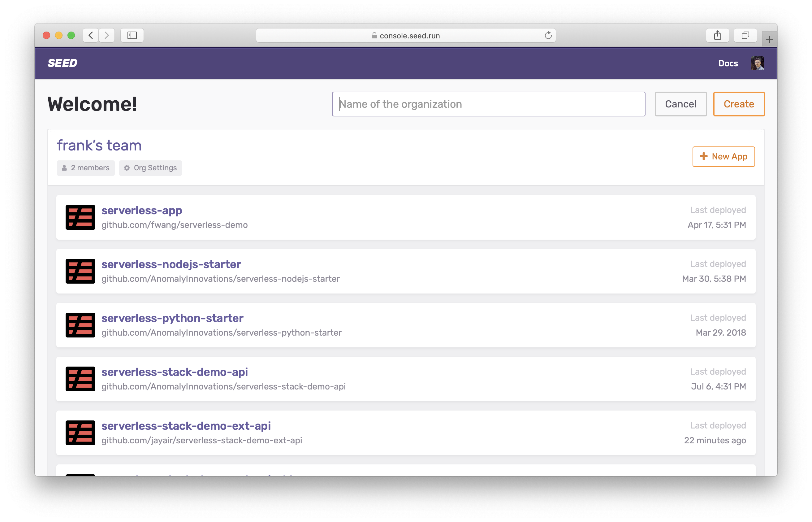This screenshot has width=812, height=522.
Task: Click the serverless-python-starter project icon
Action: 80,324
